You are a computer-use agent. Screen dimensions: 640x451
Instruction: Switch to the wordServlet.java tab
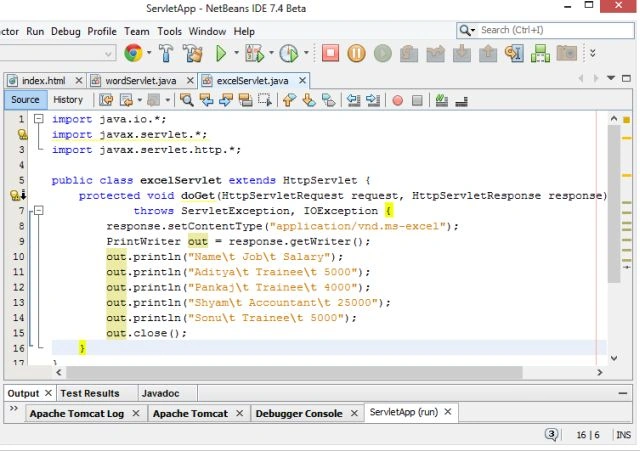(141, 81)
